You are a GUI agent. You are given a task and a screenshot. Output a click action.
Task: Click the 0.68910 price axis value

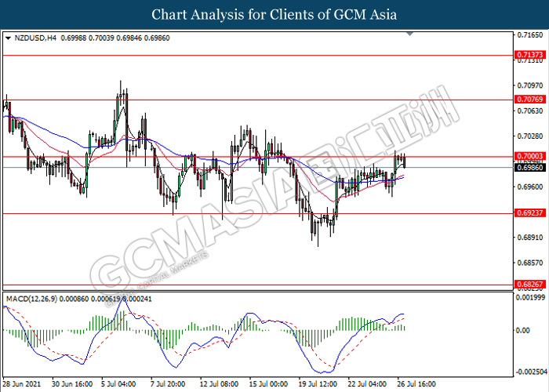click(530, 238)
